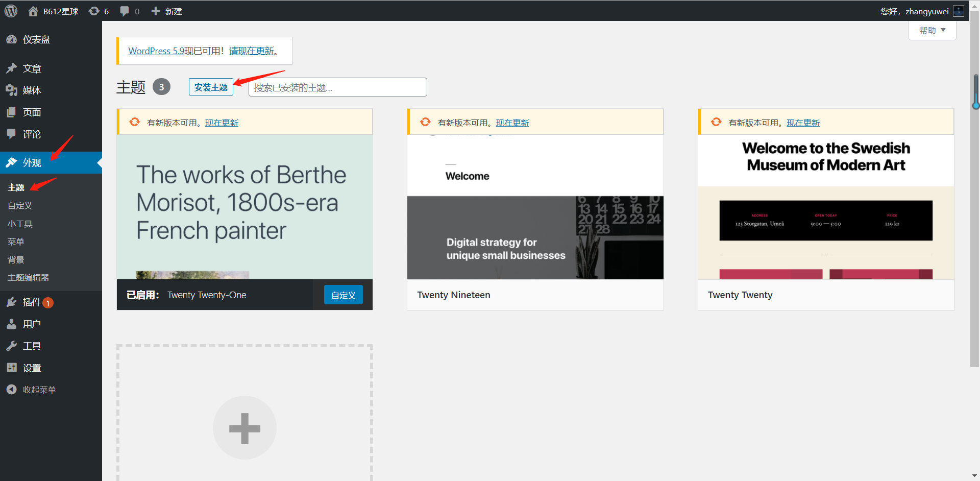Click the 收起菜单 label
Image resolution: width=980 pixels, height=481 pixels.
[39, 390]
